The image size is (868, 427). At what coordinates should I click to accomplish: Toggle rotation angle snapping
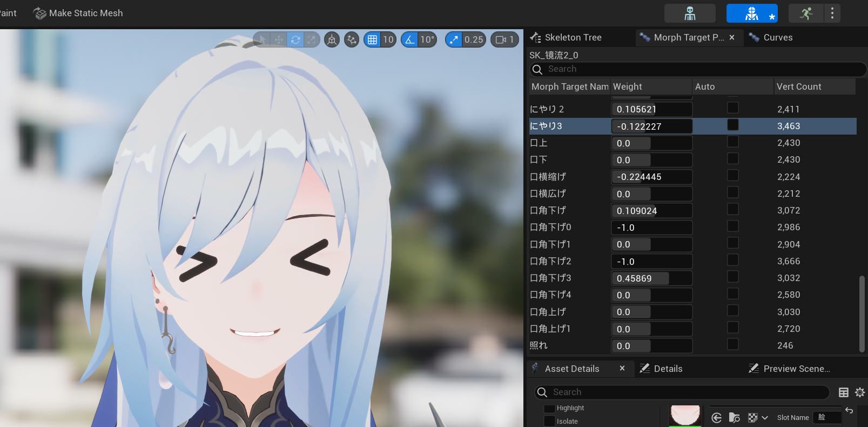409,39
